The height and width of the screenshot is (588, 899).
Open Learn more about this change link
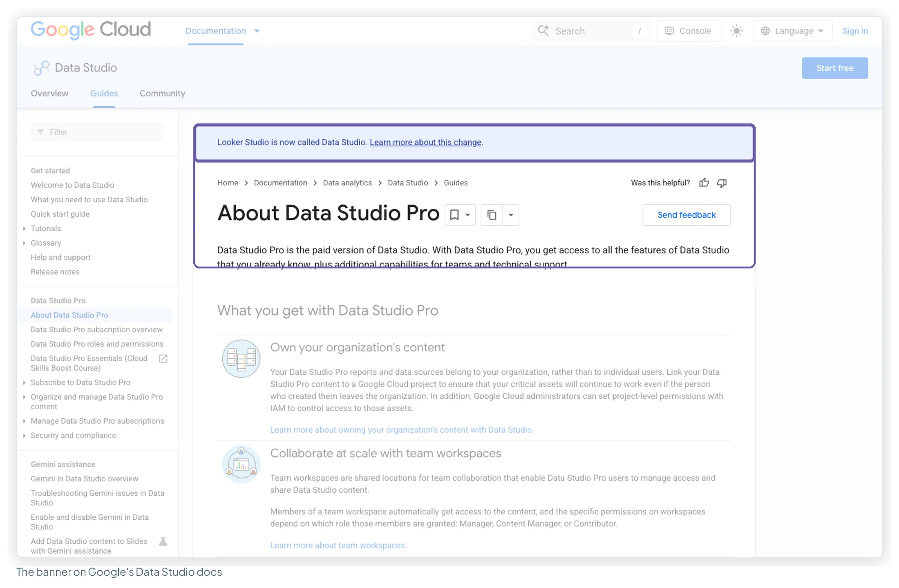425,142
